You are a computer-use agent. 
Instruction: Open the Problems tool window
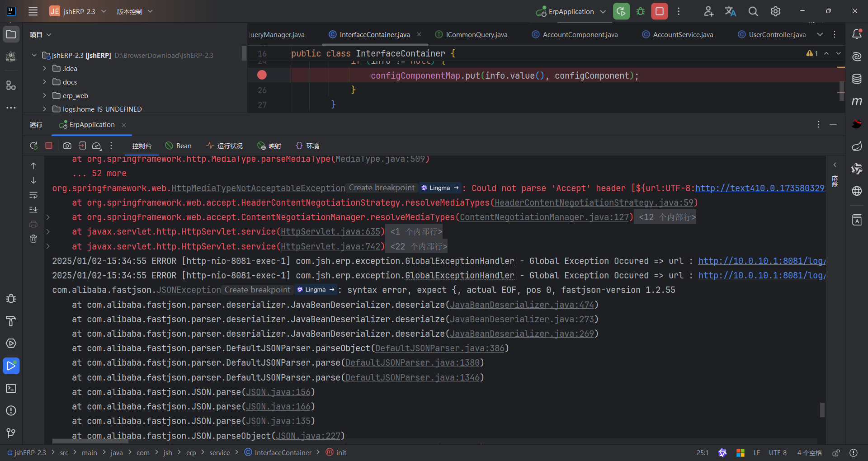coord(11,410)
